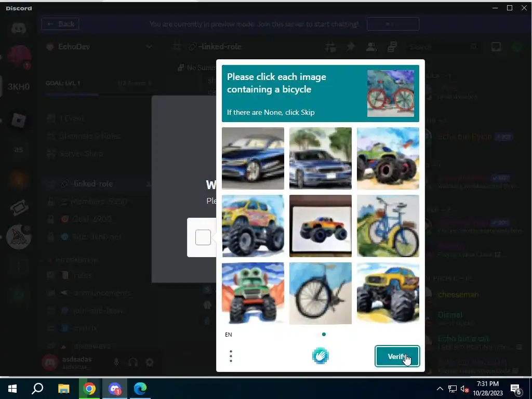This screenshot has width=532, height=399.
Task: Select the blue bicycle on grassy path image
Action: pos(388,226)
